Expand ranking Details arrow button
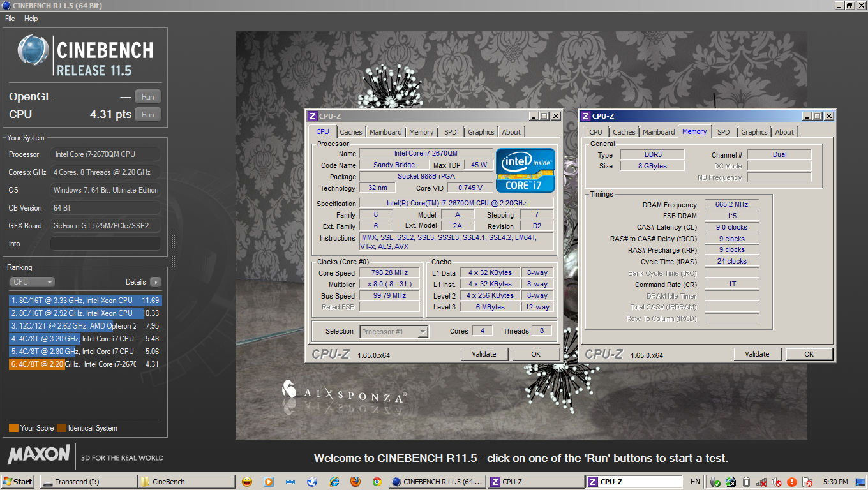Image resolution: width=868 pixels, height=490 pixels. click(155, 282)
